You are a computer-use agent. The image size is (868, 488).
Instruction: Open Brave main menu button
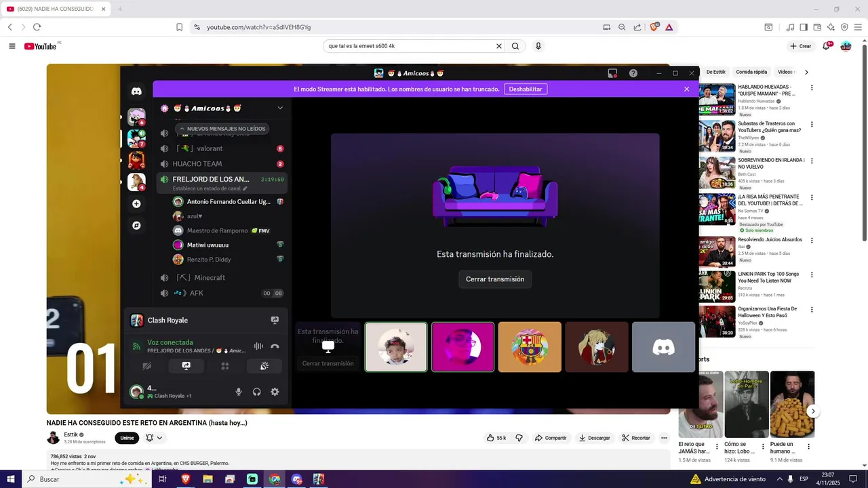click(858, 27)
